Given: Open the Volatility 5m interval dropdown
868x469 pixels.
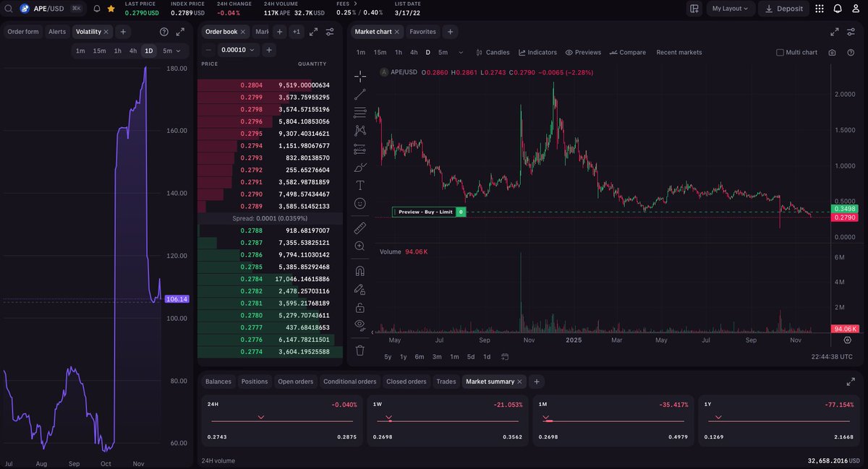Looking at the screenshot, I should pyautogui.click(x=174, y=51).
